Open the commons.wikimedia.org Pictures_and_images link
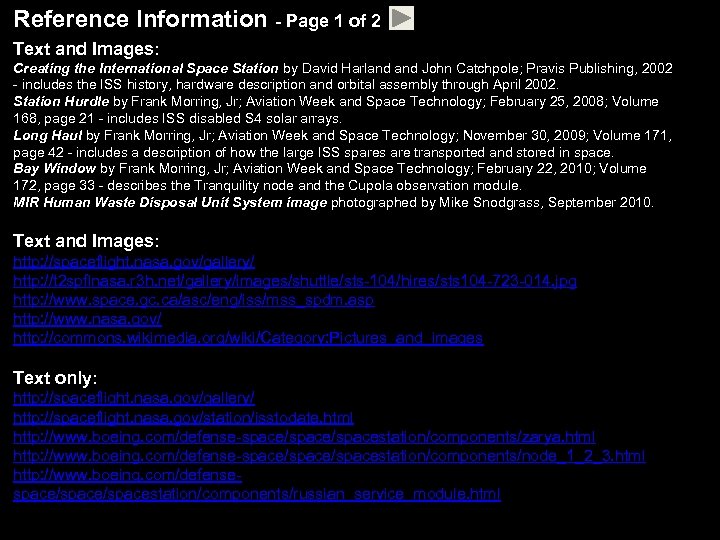 pyautogui.click(x=248, y=338)
